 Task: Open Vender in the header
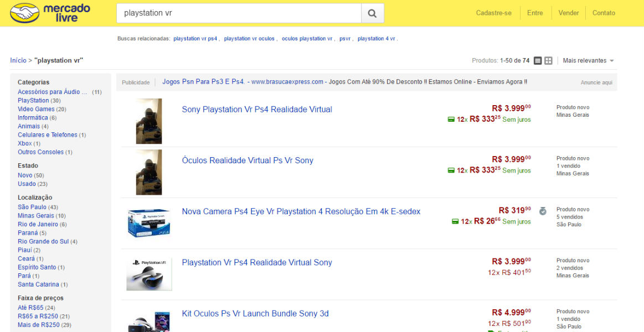click(x=569, y=13)
